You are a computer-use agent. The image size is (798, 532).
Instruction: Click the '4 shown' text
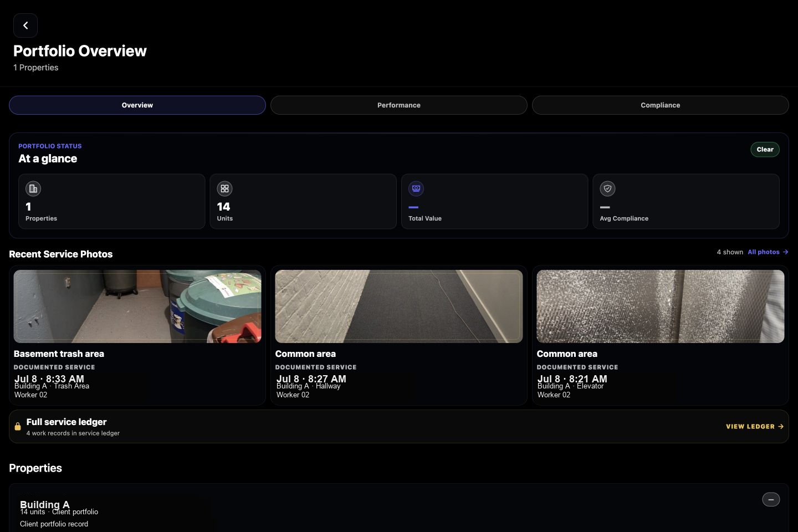point(730,252)
